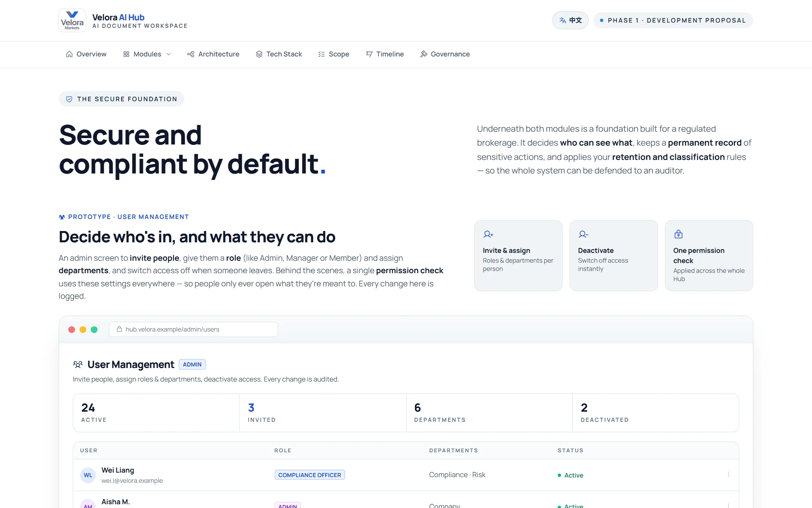Open the row menu for Wei Liang
Image resolution: width=812 pixels, height=508 pixels.
click(728, 475)
